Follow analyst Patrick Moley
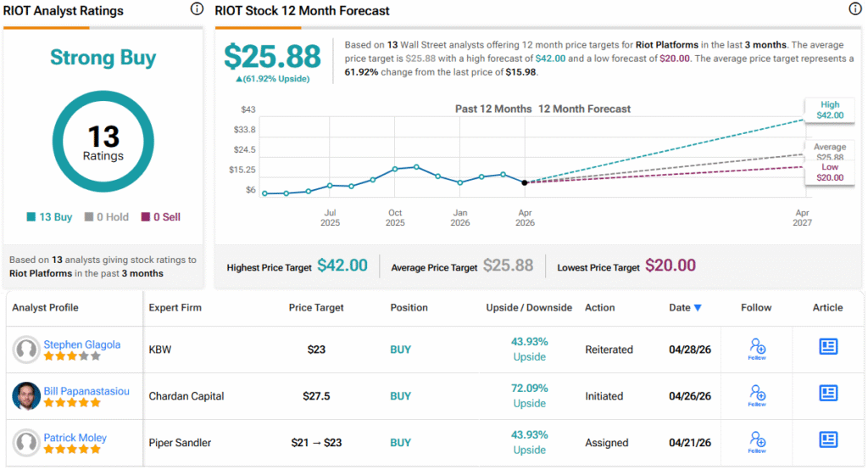 click(x=757, y=441)
